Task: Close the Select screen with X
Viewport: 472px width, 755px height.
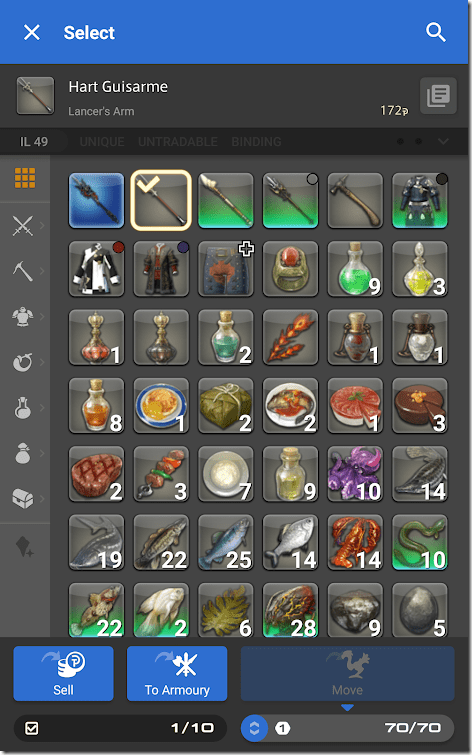Action: [32, 32]
